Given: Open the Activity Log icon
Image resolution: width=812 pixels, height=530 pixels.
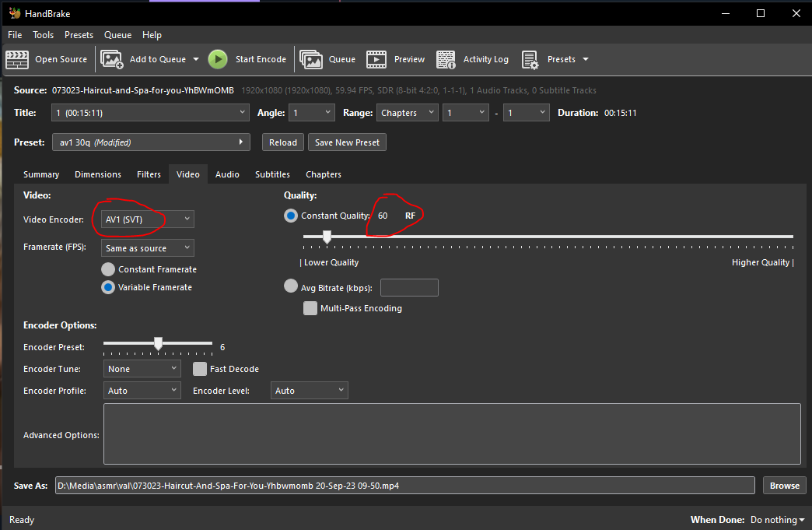Looking at the screenshot, I should pos(446,60).
